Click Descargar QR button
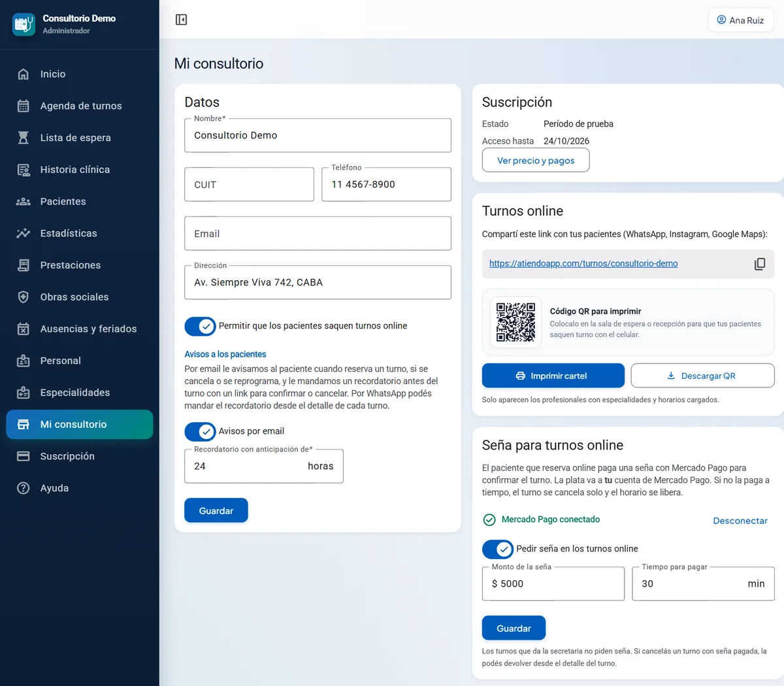Viewport: 784px width, 686px height. [x=702, y=376]
